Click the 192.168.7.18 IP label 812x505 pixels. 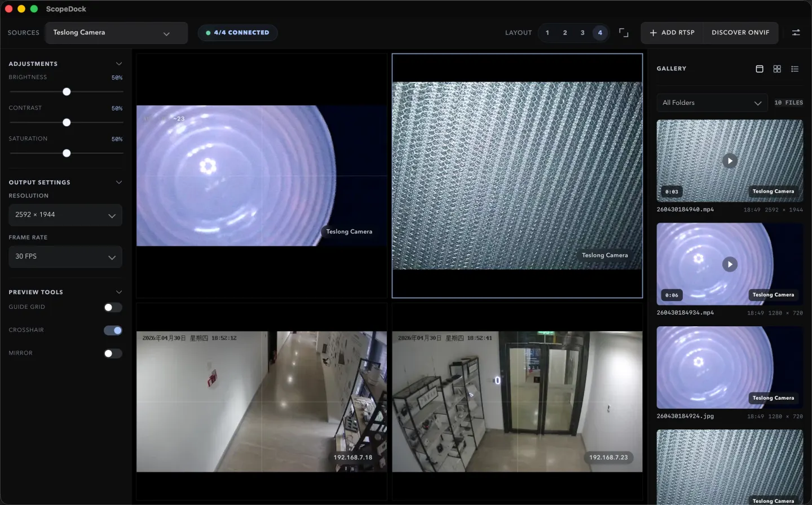point(353,458)
